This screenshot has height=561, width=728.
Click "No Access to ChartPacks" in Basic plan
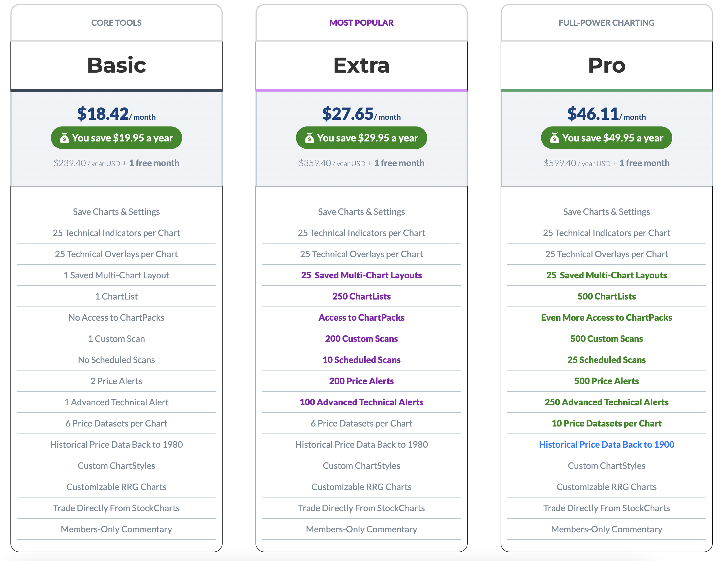click(116, 317)
